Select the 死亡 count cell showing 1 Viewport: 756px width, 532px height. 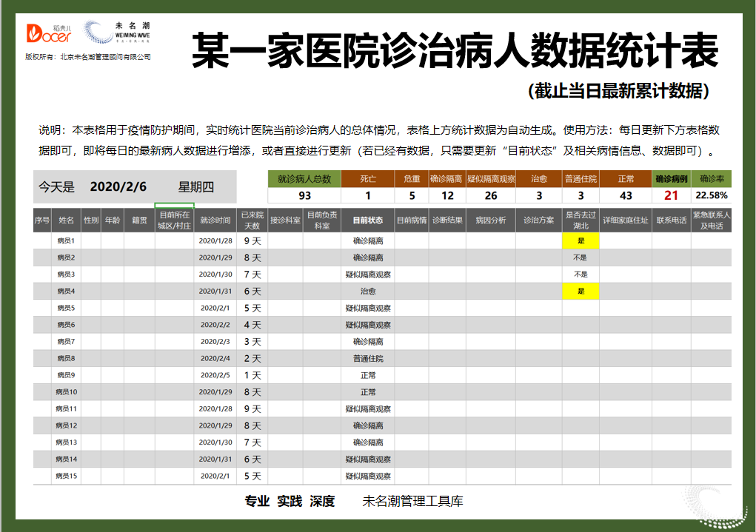[x=369, y=196]
